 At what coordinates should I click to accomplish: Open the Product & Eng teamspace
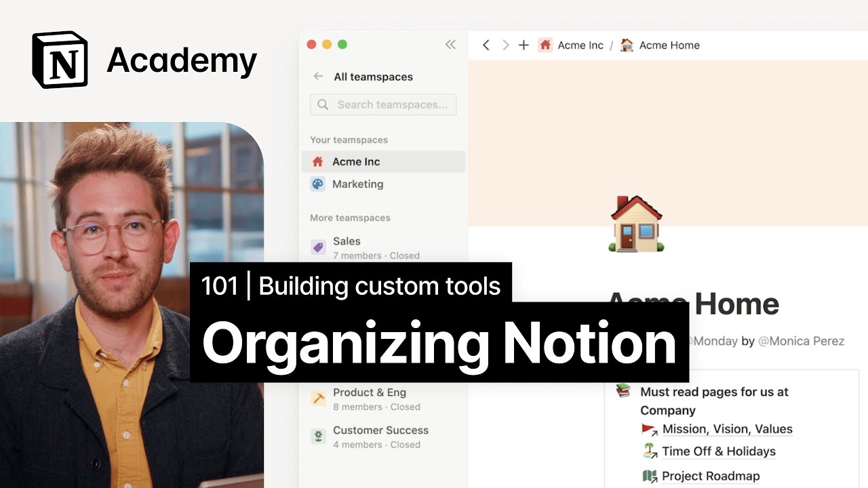pyautogui.click(x=369, y=393)
